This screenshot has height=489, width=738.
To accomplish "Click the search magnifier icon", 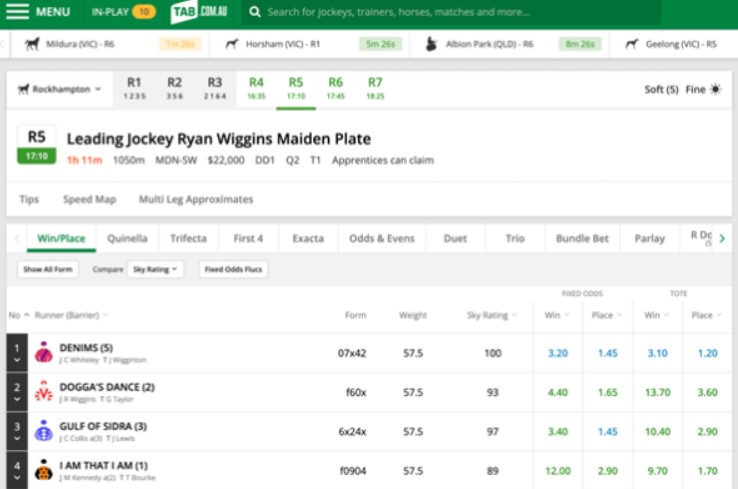I will [x=256, y=12].
